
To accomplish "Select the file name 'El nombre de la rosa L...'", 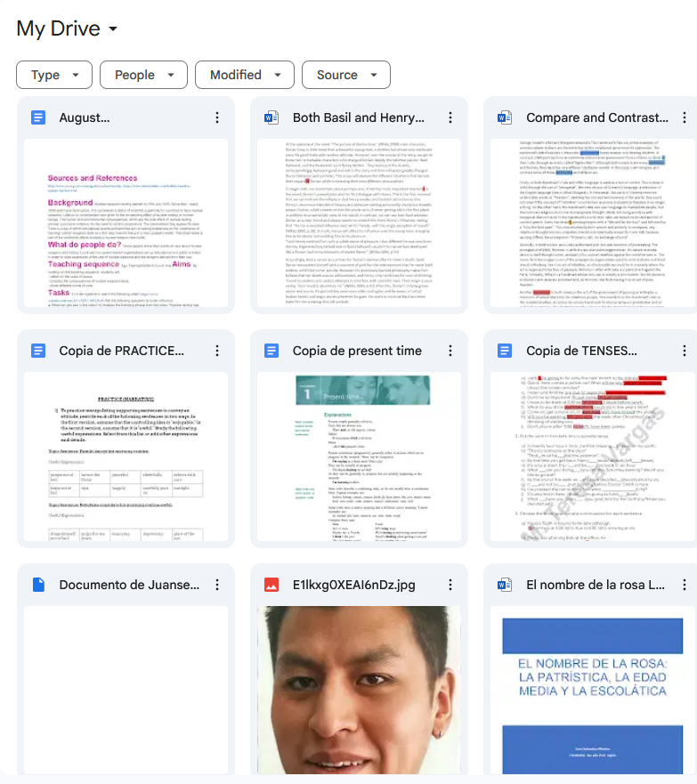I will tap(596, 585).
